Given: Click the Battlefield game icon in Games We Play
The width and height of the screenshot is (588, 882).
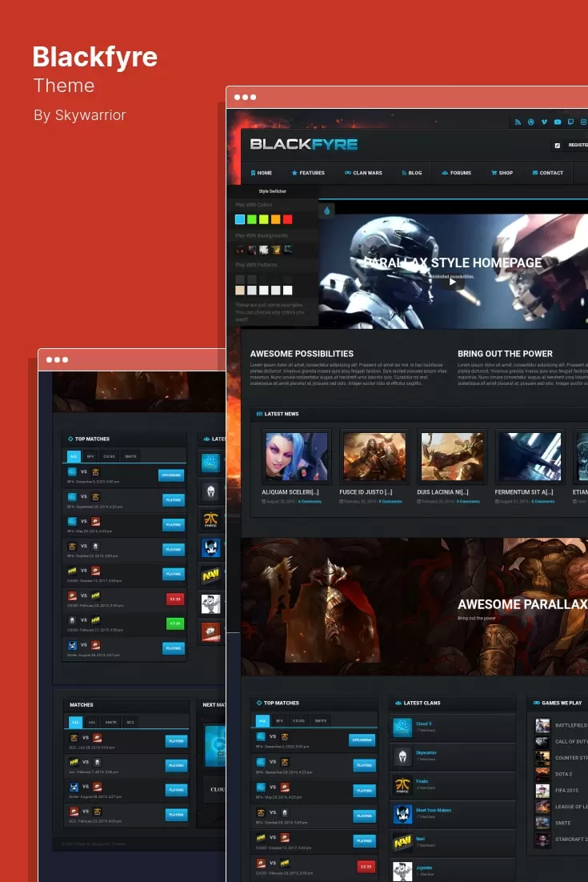Looking at the screenshot, I should click(x=542, y=726).
